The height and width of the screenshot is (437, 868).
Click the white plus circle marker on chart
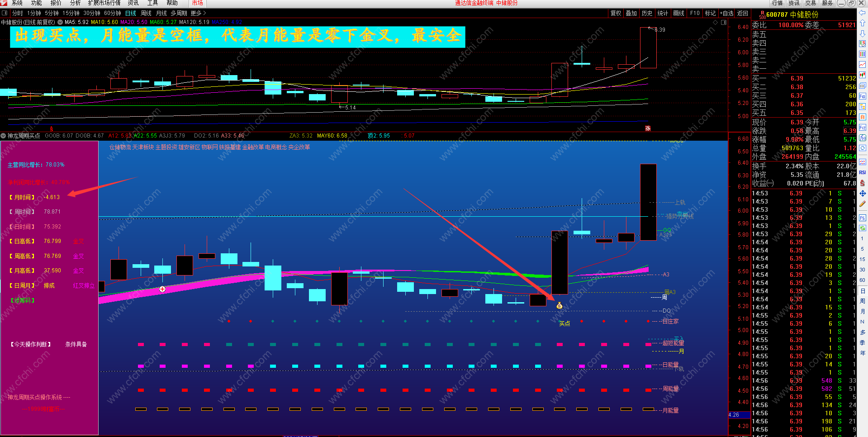[162, 289]
